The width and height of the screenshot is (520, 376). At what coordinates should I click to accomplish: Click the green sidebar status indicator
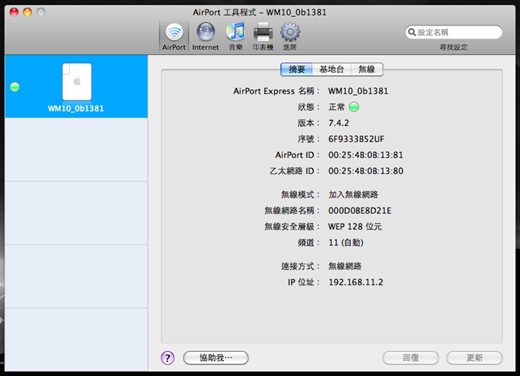[x=15, y=87]
